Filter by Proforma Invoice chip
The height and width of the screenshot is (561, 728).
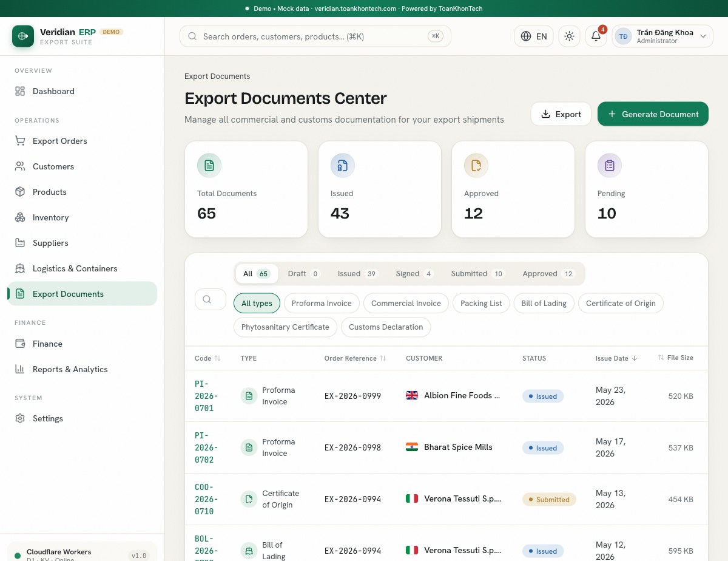pos(322,304)
